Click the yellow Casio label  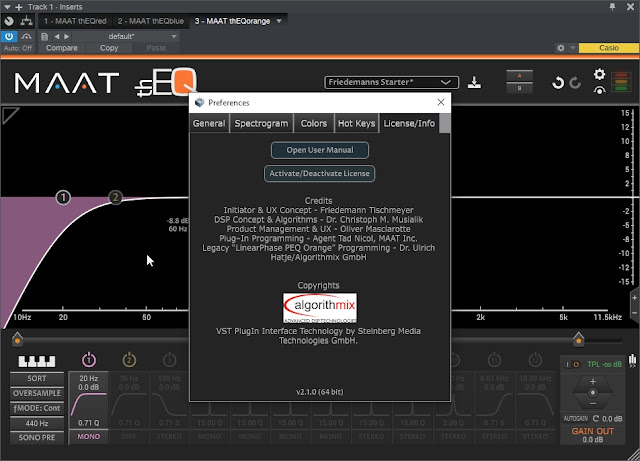click(609, 48)
